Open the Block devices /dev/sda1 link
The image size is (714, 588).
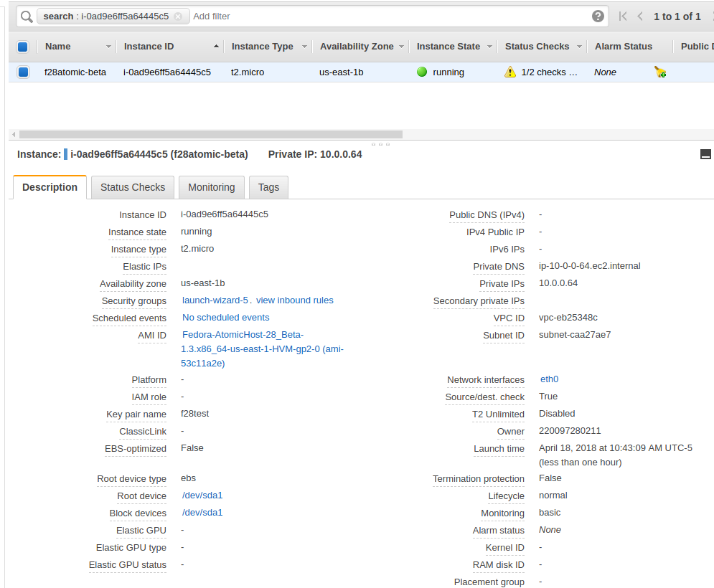coord(202,513)
